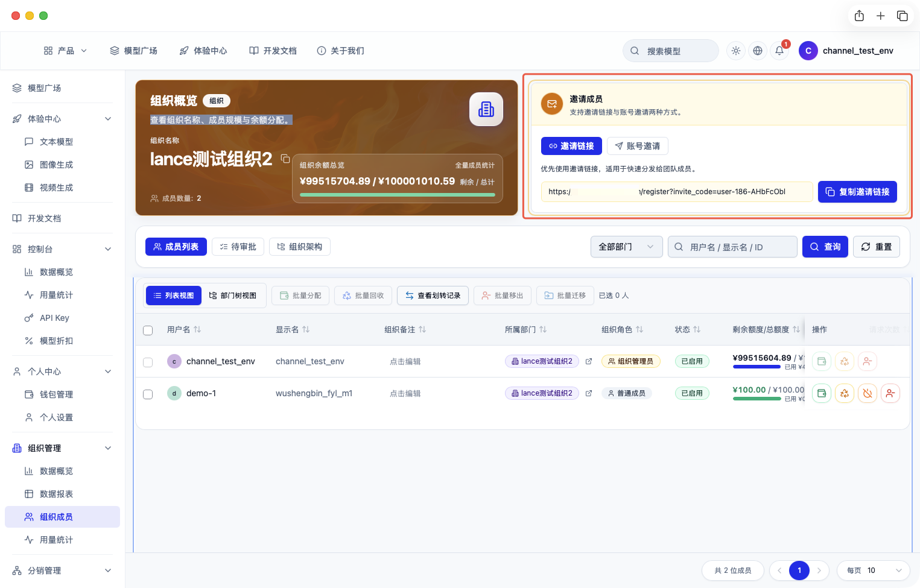Image resolution: width=920 pixels, height=588 pixels.
Task: Select the demo-1 row checkbox
Action: point(148,394)
